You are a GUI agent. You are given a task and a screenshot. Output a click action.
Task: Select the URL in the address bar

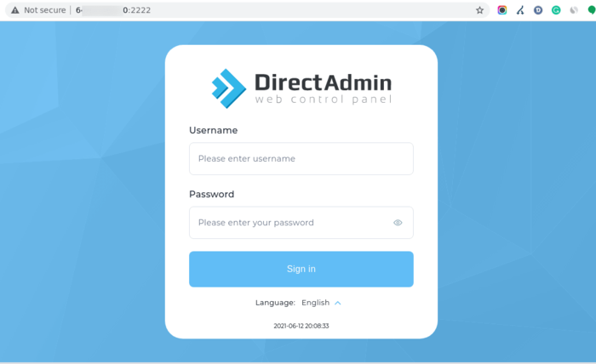(x=113, y=10)
